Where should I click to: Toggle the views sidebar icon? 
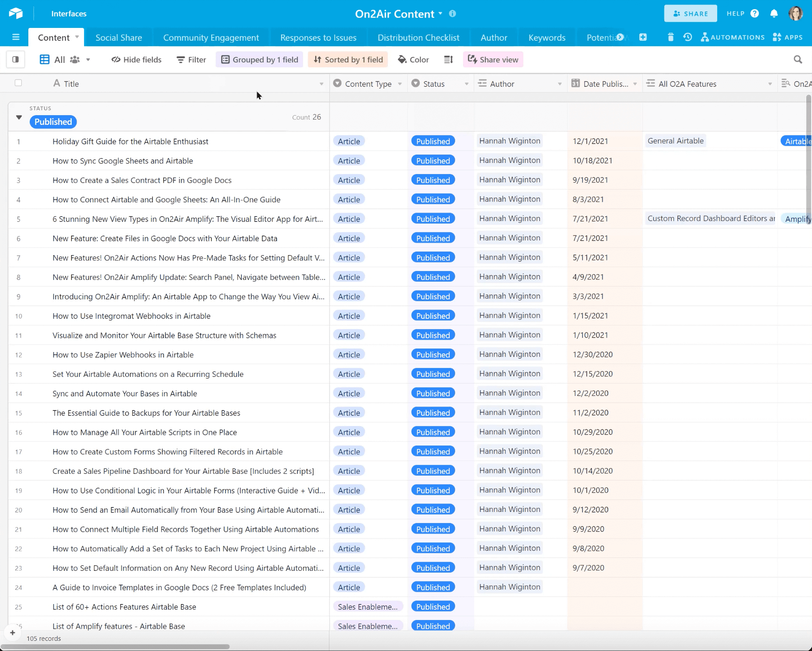15,59
